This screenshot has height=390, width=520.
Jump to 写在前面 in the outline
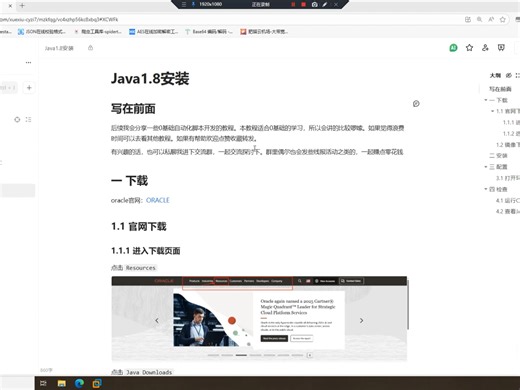(x=500, y=89)
